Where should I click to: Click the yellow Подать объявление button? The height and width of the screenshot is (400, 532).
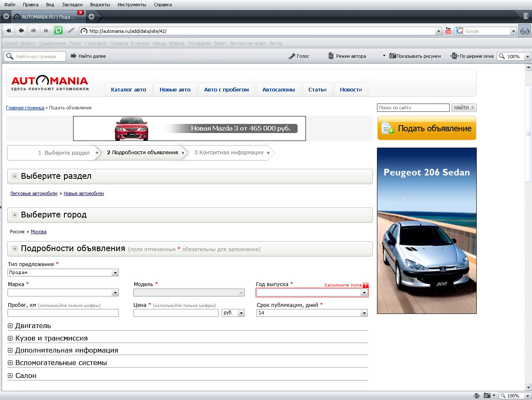[x=426, y=129]
